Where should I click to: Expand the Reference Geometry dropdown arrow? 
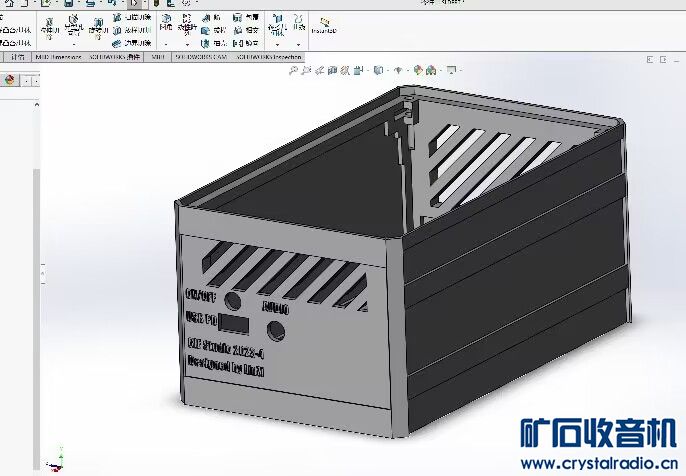click(277, 44)
